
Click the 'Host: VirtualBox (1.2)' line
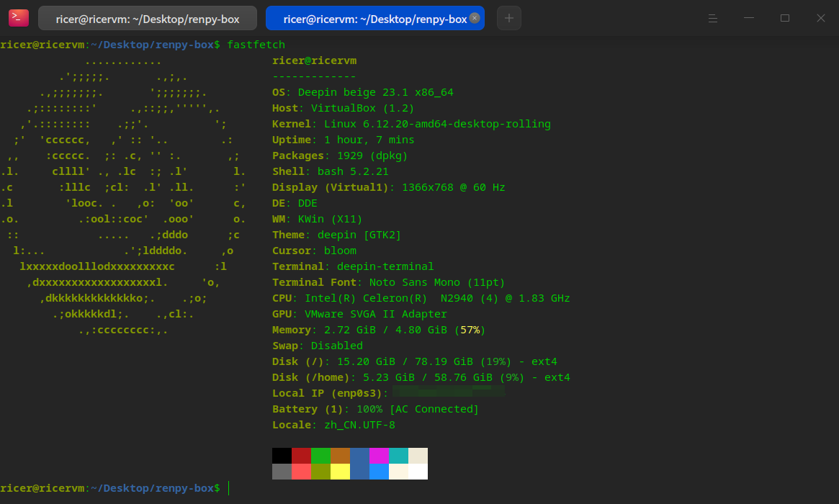pyautogui.click(x=343, y=108)
